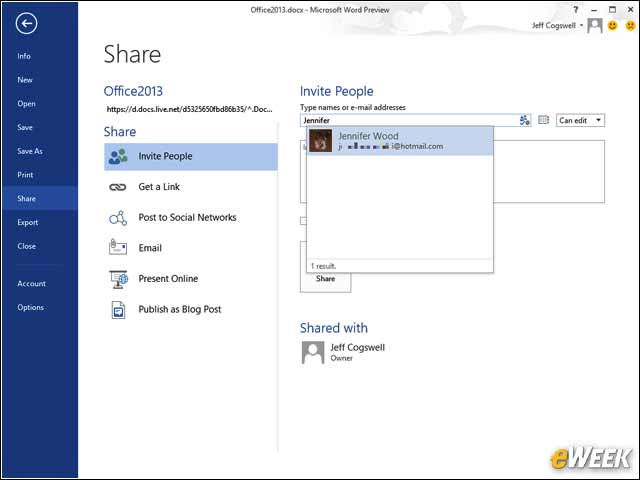Open Account settings
The image size is (640, 480).
pyautogui.click(x=31, y=283)
